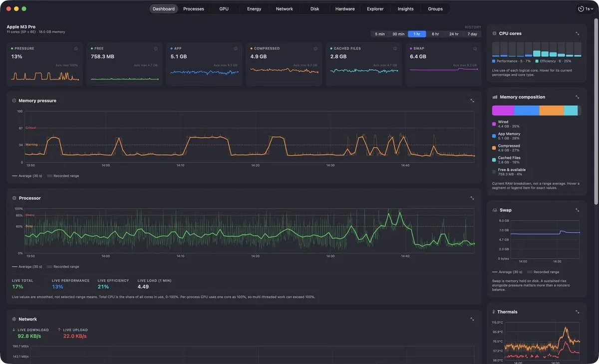The image size is (599, 364).
Task: Click the Live Performance 13% value
Action: (x=57, y=287)
